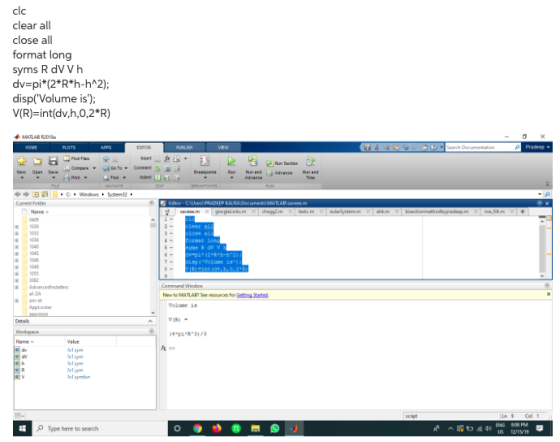The image size is (560, 442).
Task: Run the script with the green Run icon
Action: [231, 161]
